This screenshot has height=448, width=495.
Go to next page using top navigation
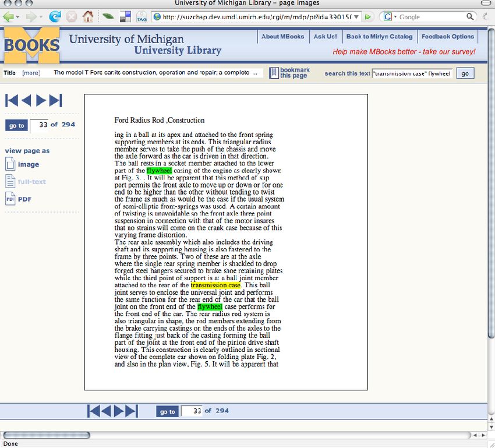(x=41, y=101)
